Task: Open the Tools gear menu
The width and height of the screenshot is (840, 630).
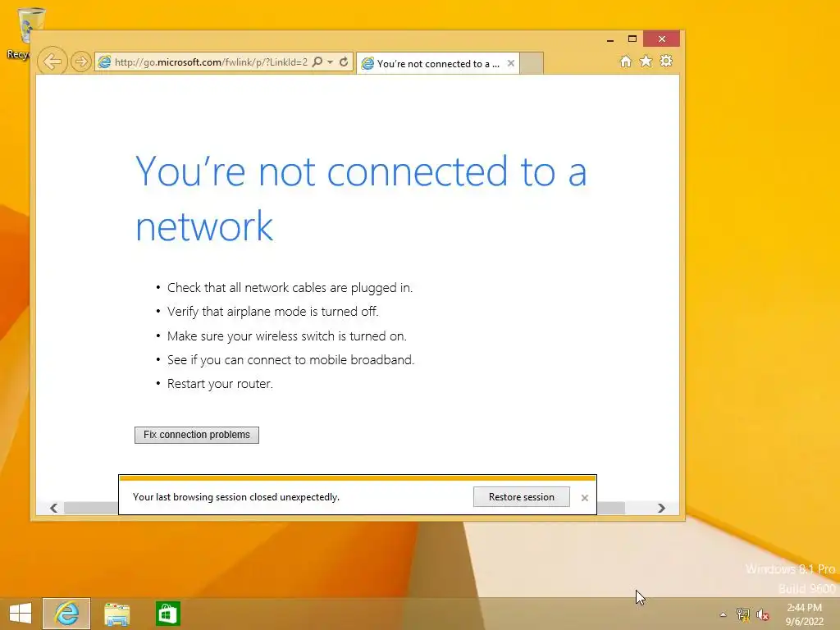Action: [x=666, y=61]
